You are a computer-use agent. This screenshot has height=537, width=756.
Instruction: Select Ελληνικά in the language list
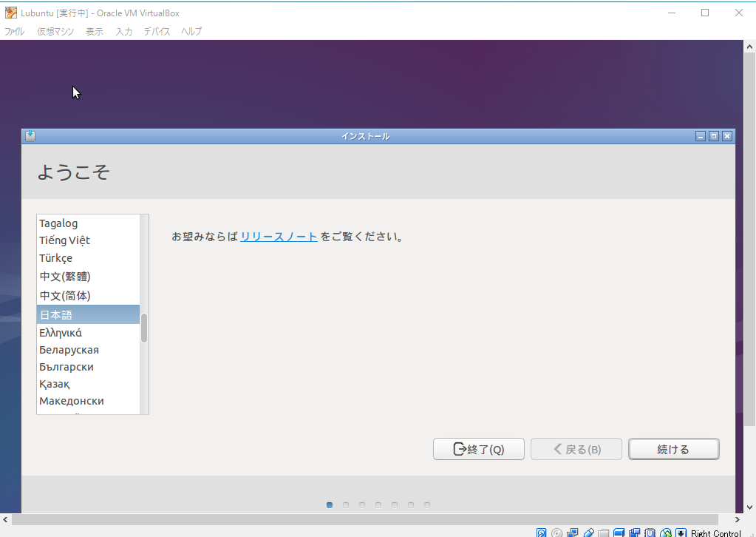click(88, 333)
